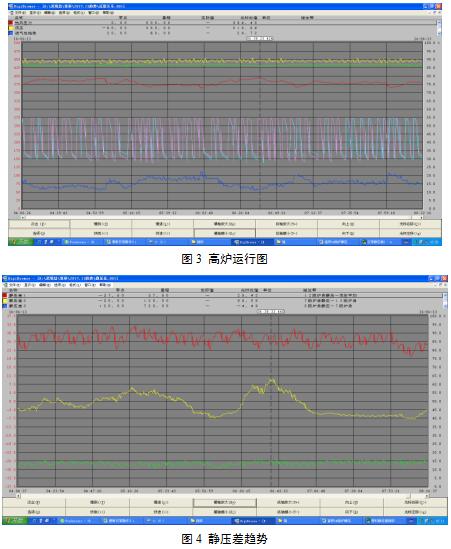The width and height of the screenshot is (451, 549).
Task: Click the pressed button in Figure 4's upper button row
Action: (224, 502)
